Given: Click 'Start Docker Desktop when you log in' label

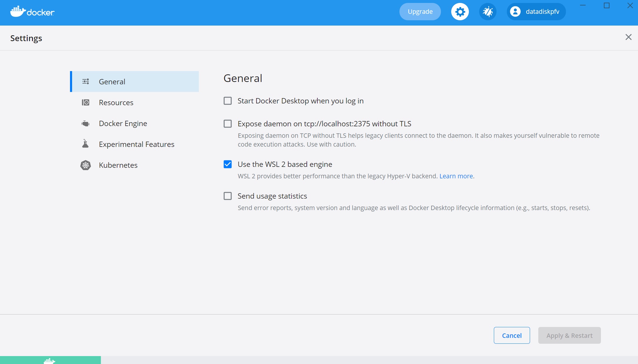Looking at the screenshot, I should pyautogui.click(x=301, y=101).
